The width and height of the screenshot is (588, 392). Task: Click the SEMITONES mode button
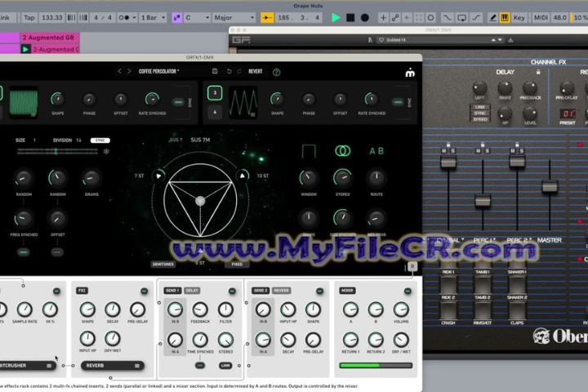pos(163,264)
